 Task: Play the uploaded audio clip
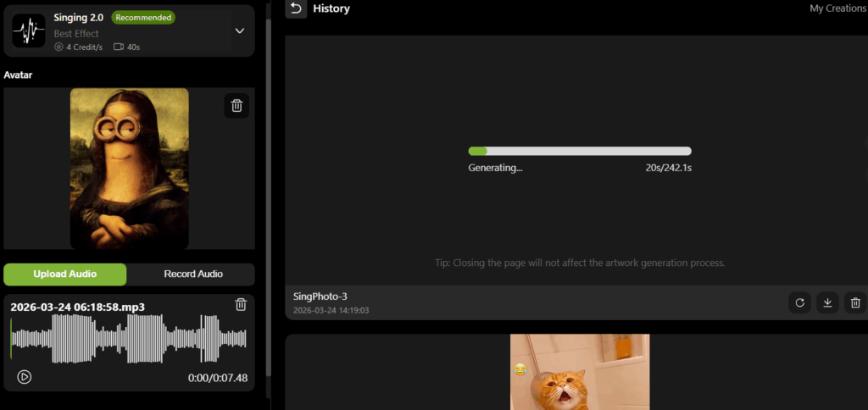pyautogui.click(x=25, y=377)
